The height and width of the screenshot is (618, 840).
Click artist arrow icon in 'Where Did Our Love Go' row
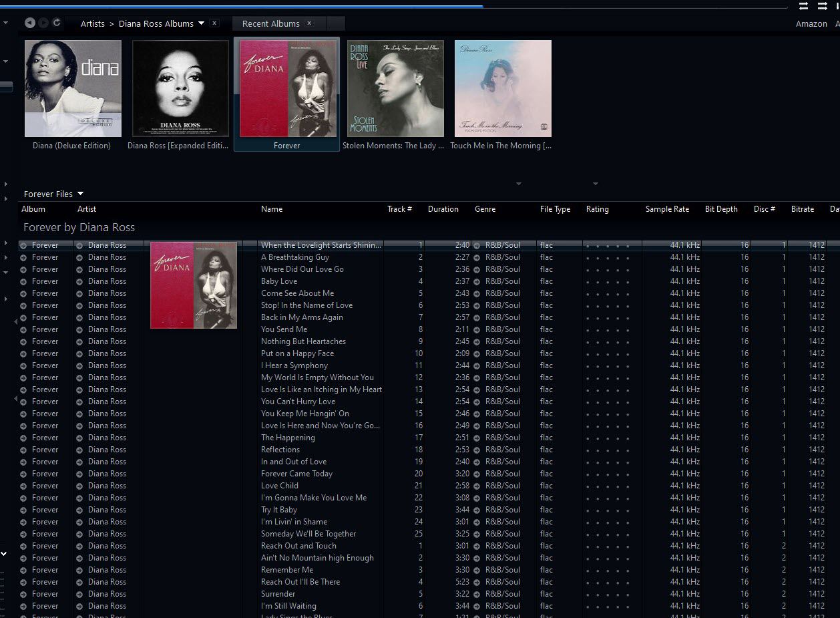(79, 269)
